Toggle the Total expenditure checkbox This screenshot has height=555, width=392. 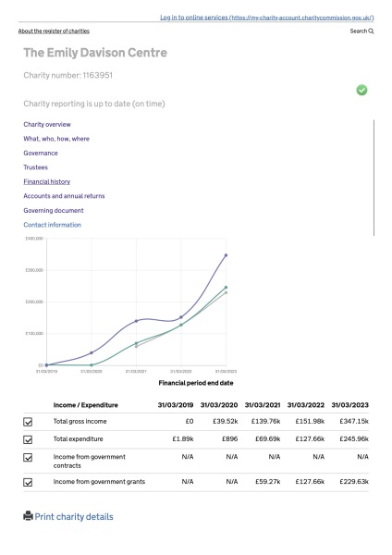click(28, 439)
